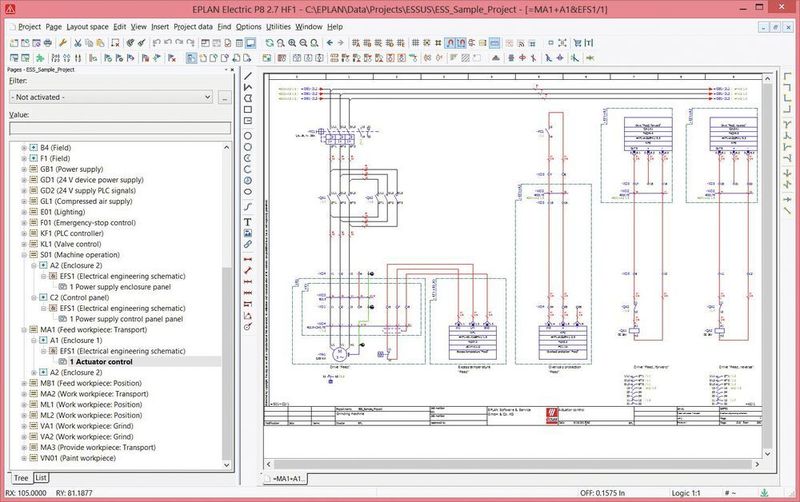Select the Circle drawing tool

click(247, 136)
